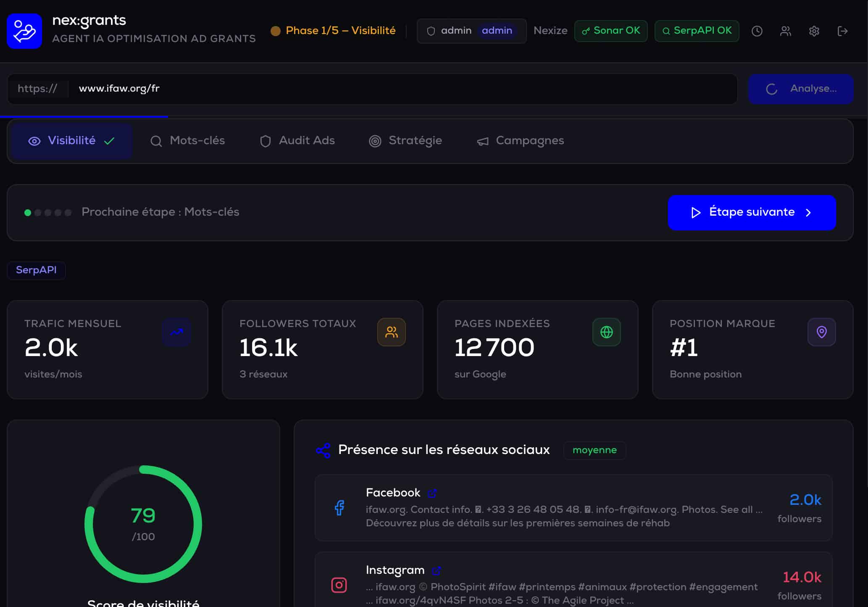Open the settings gear icon

(x=814, y=31)
